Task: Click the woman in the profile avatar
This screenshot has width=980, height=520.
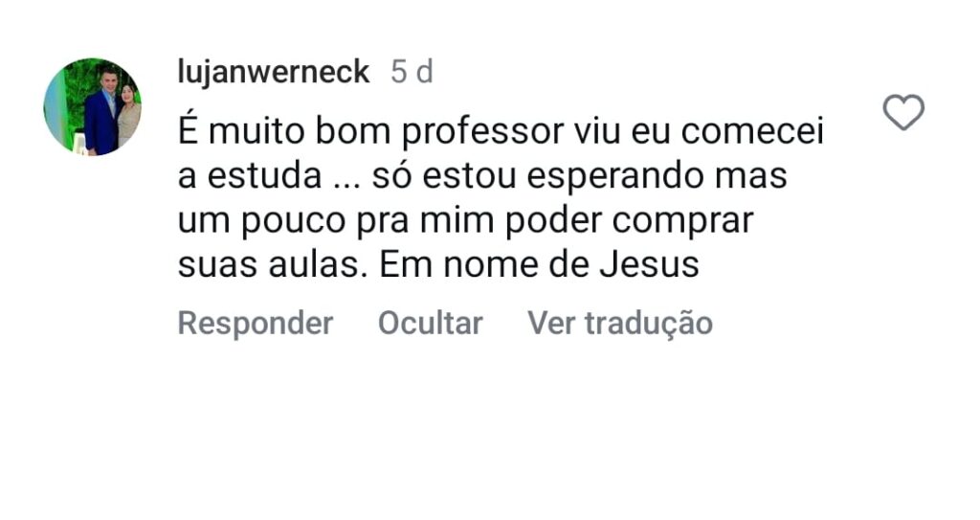Action: pos(128,117)
